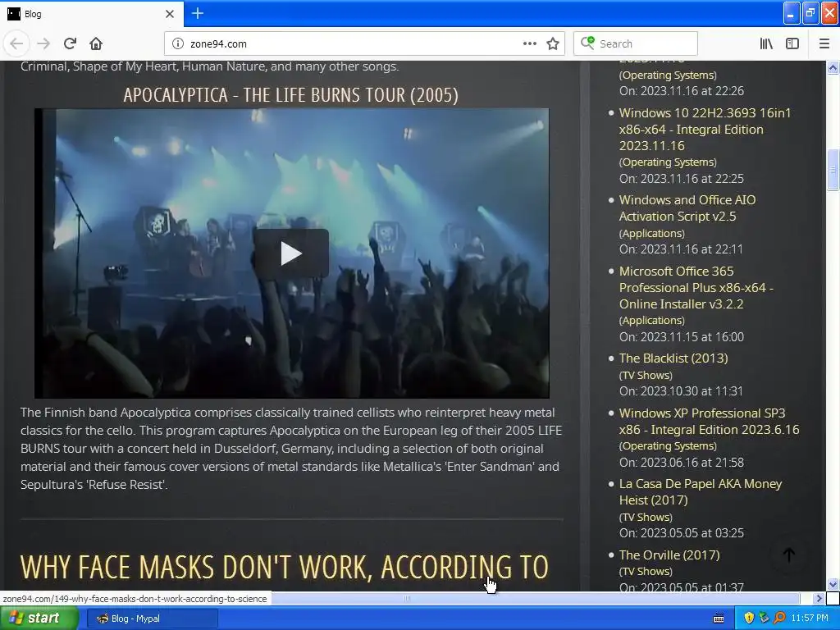This screenshot has width=840, height=630.
Task: Open a new tab with plus button
Action: (x=197, y=13)
